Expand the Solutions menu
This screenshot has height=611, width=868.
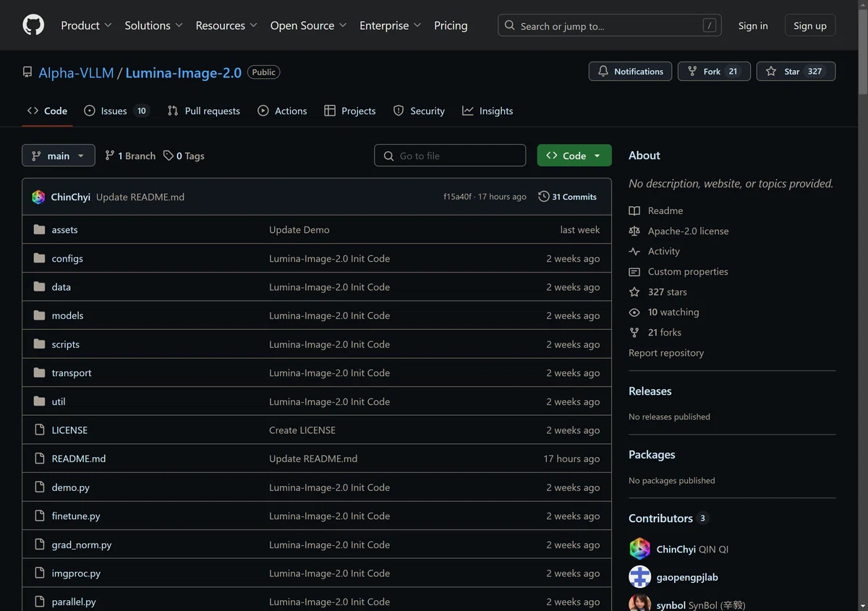154,25
